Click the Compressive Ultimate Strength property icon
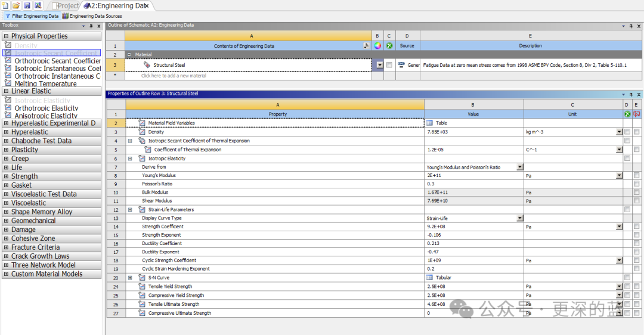This screenshot has width=644, height=335. tap(142, 313)
